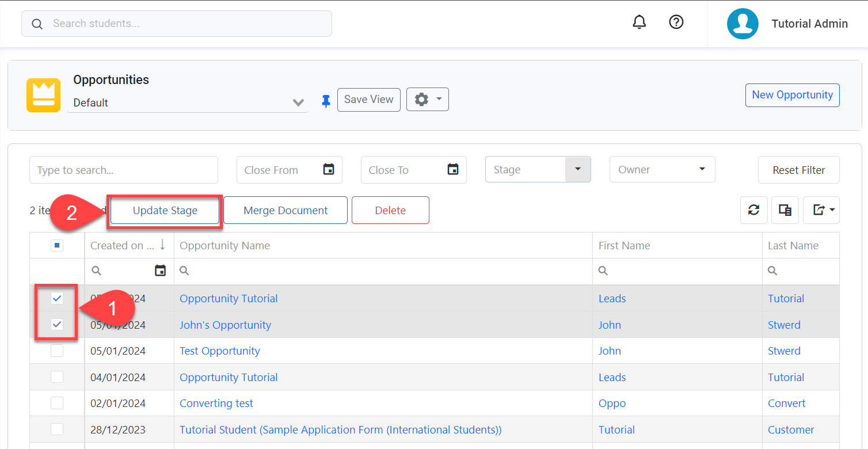The image size is (868, 449).
Task: Toggle the select-all header checkbox
Action: coord(57,246)
